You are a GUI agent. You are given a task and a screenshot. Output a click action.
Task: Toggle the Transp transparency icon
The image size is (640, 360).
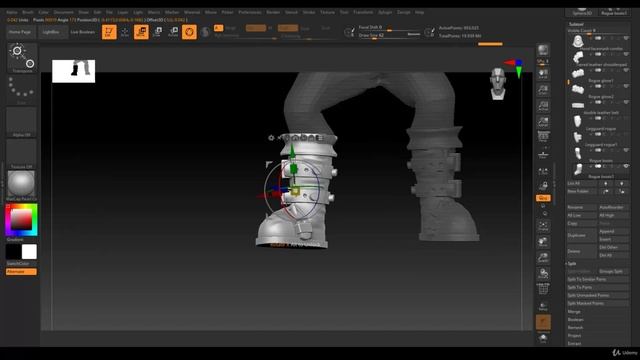point(543,306)
